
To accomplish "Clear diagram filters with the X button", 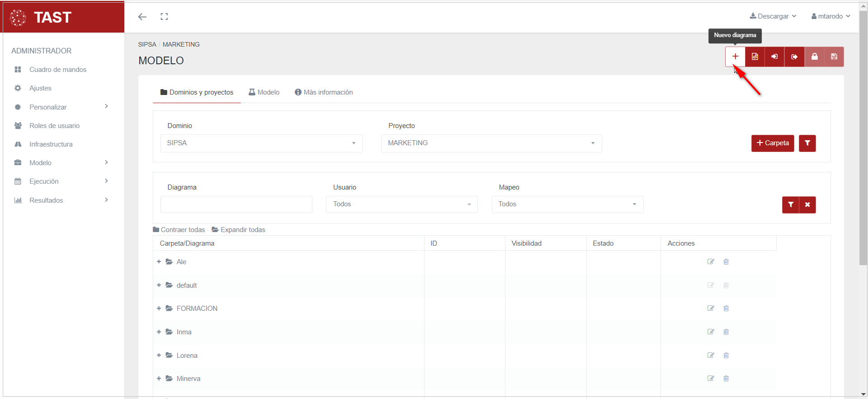I will (807, 204).
